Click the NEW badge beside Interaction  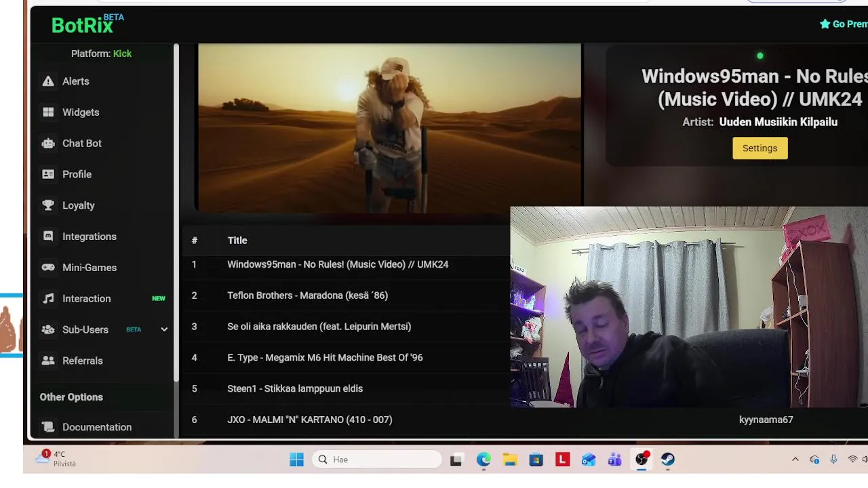(x=159, y=299)
